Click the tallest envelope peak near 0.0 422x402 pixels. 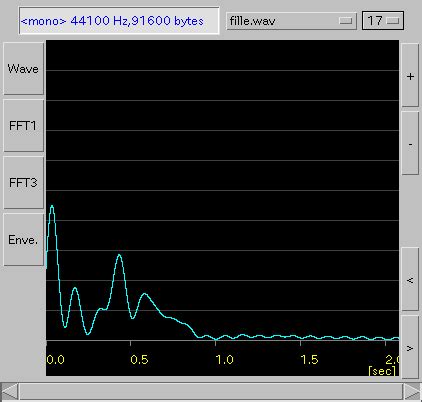pos(52,207)
